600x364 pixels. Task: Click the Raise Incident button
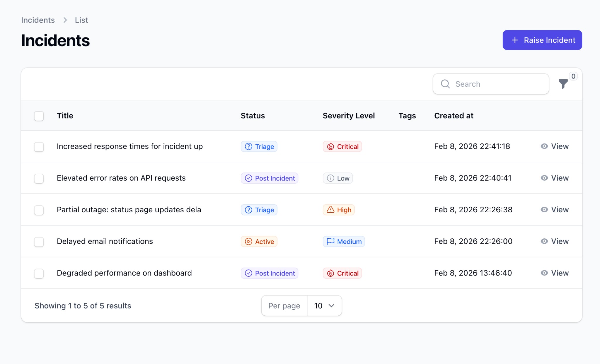pyautogui.click(x=542, y=40)
